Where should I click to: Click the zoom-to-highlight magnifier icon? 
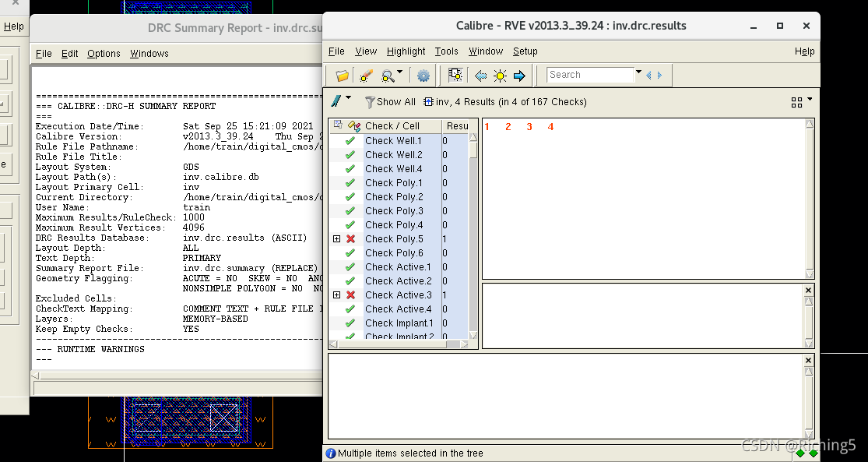point(388,76)
